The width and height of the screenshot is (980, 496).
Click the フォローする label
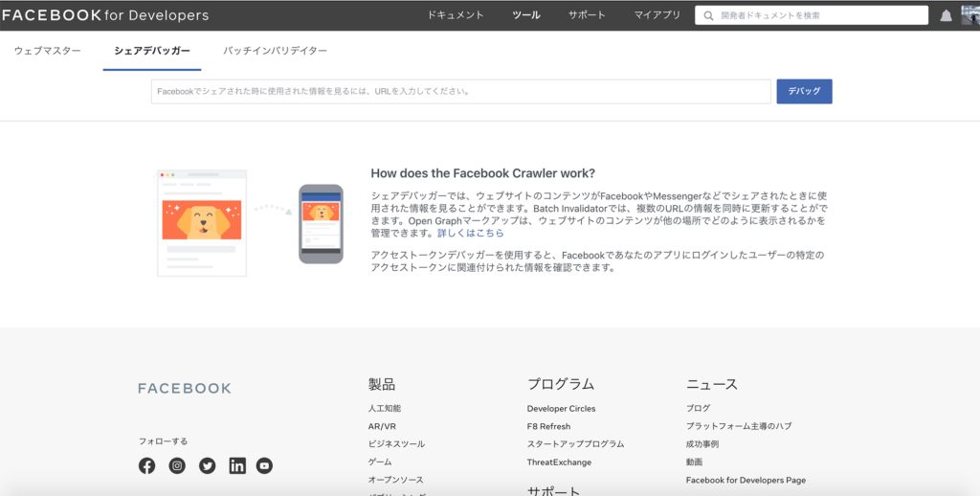(163, 441)
